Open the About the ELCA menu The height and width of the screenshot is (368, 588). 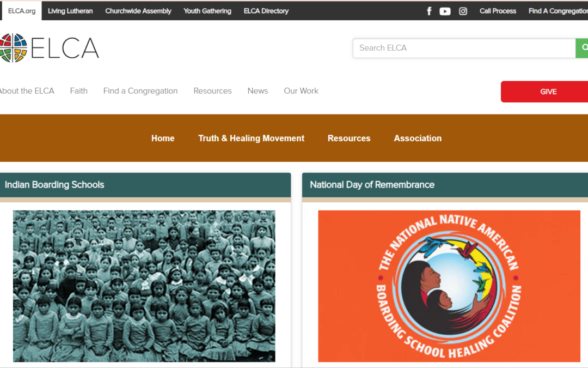click(x=27, y=91)
